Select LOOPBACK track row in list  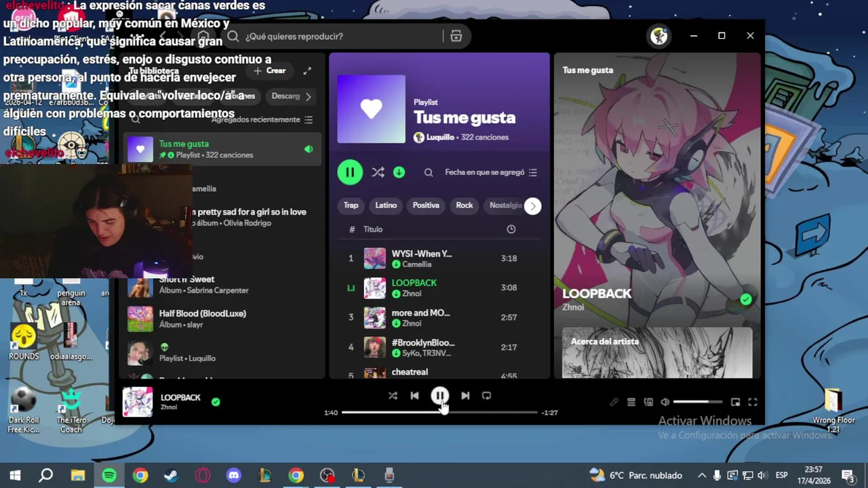(439, 287)
